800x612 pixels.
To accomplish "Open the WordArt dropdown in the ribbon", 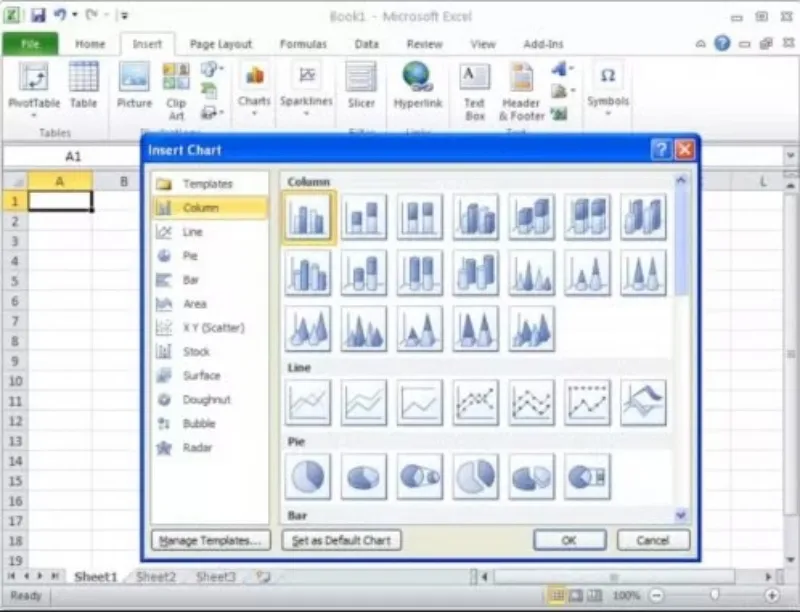I will pyautogui.click(x=563, y=68).
